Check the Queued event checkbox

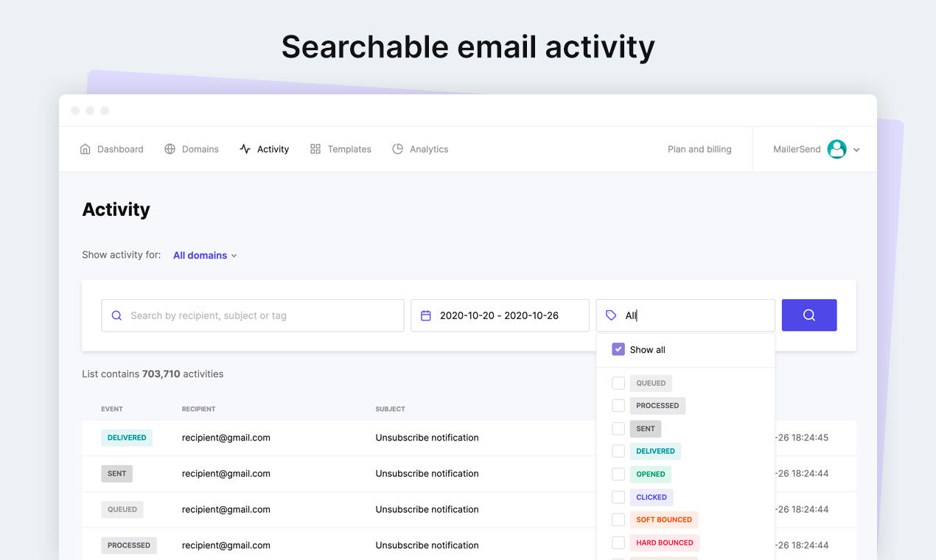click(x=618, y=383)
